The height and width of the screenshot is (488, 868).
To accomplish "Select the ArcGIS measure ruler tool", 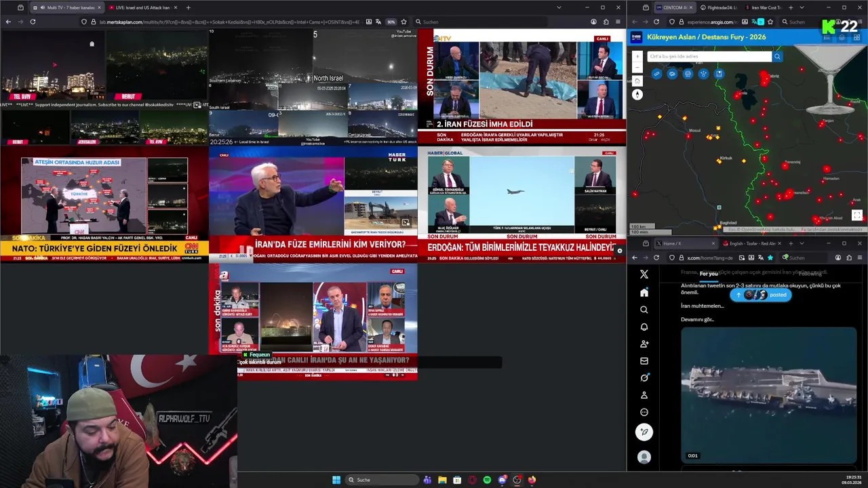I will coord(656,74).
